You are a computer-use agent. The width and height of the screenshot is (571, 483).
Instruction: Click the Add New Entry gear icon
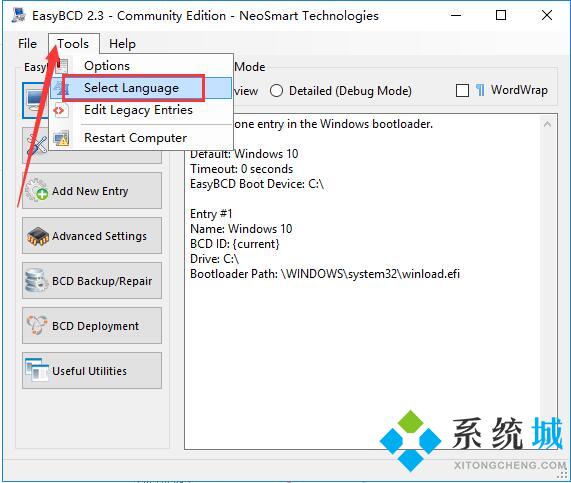pyautogui.click(x=36, y=190)
